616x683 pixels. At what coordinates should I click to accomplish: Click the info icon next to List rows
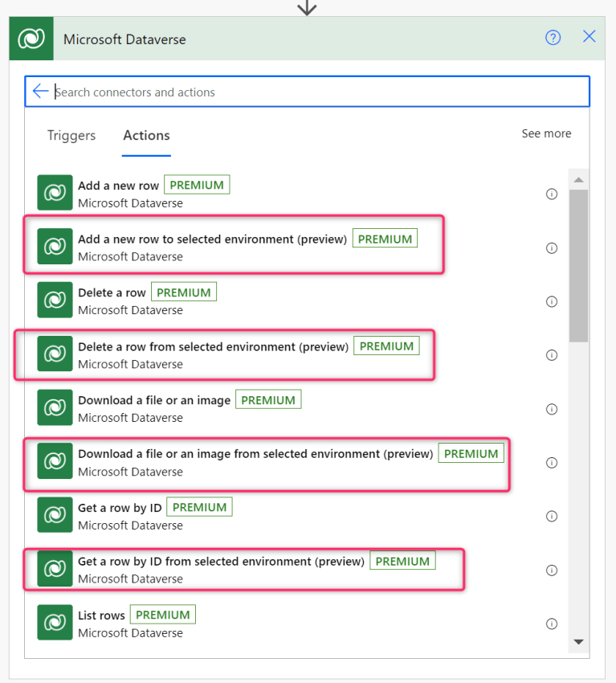coord(552,624)
